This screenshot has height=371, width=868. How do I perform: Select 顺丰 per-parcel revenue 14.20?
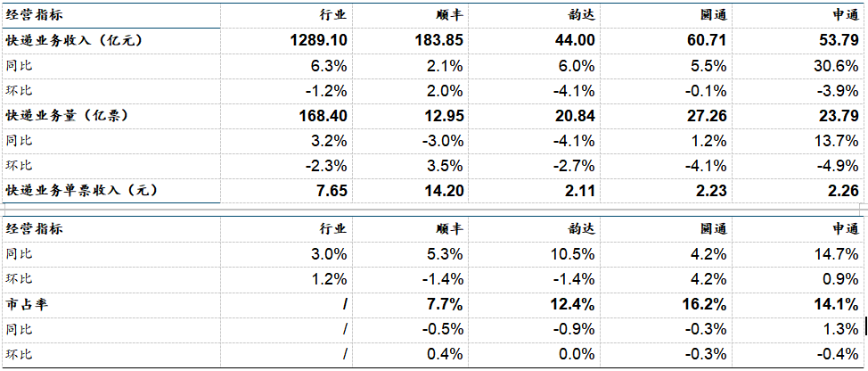point(445,191)
